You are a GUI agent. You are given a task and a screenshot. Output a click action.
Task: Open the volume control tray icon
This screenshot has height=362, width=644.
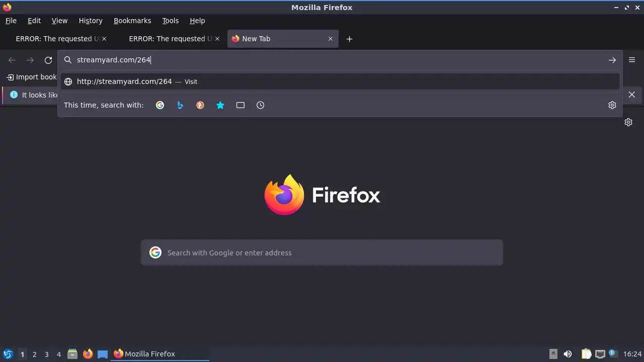pyautogui.click(x=568, y=354)
